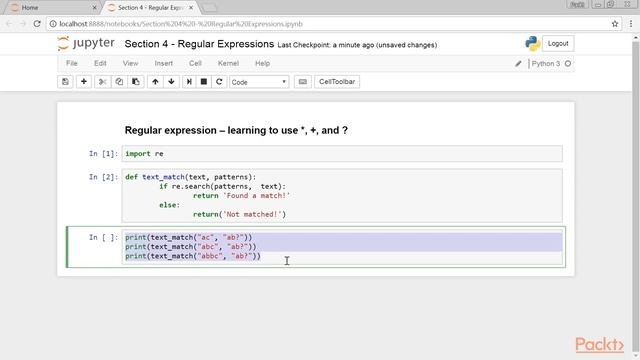
Task: Restart the kernel icon
Action: click(219, 82)
